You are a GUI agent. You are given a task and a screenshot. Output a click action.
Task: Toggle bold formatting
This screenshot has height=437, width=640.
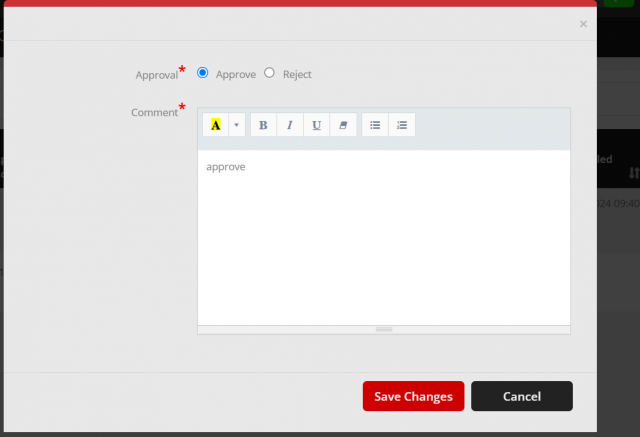263,125
